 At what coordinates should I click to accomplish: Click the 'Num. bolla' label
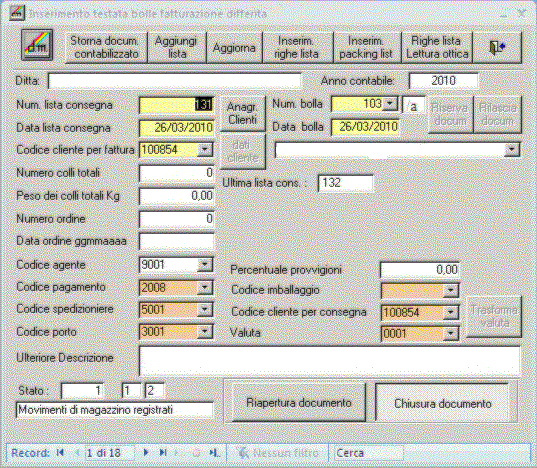click(x=297, y=104)
